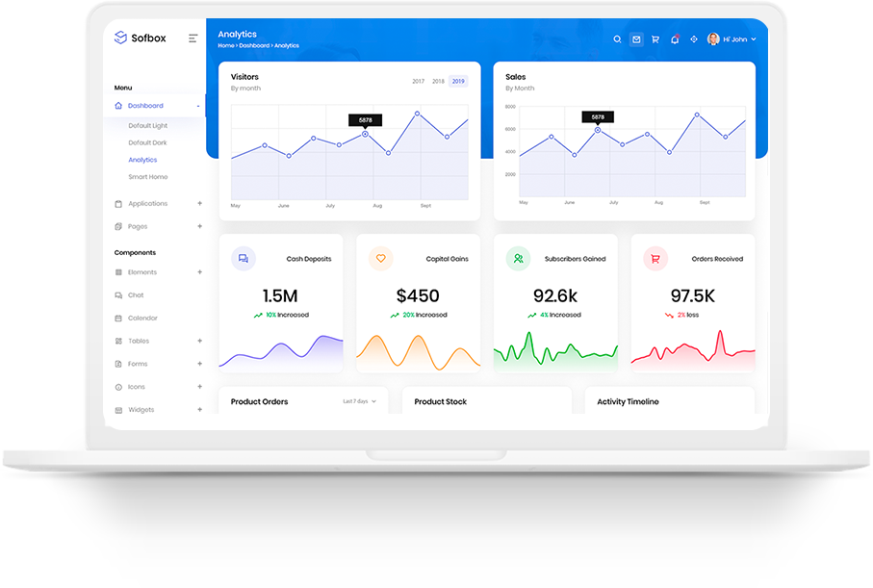Click Home in the breadcrumb trail

tap(223, 45)
